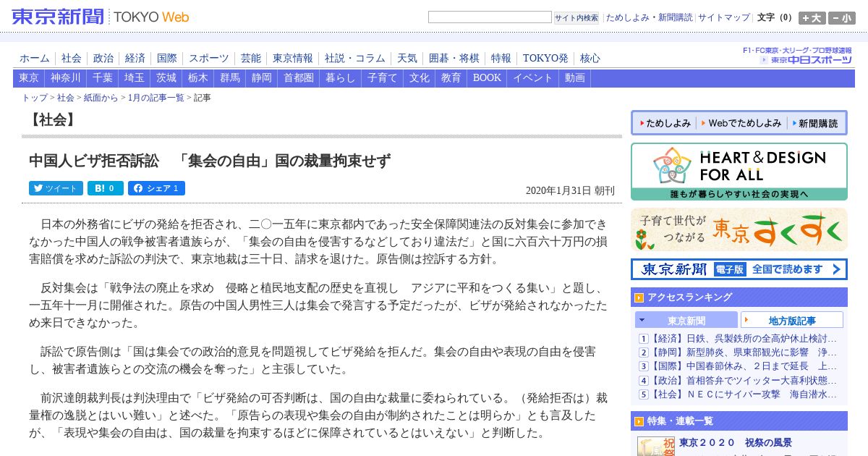
Task: Click the Twitter ツイート share button
Action: [x=56, y=188]
